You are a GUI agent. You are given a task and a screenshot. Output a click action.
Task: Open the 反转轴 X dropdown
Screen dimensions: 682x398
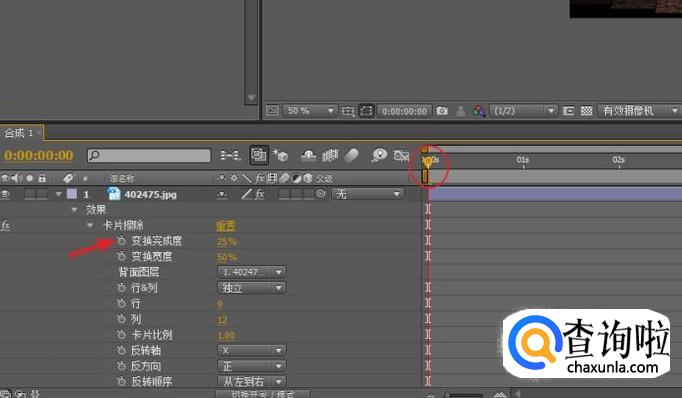click(x=251, y=351)
